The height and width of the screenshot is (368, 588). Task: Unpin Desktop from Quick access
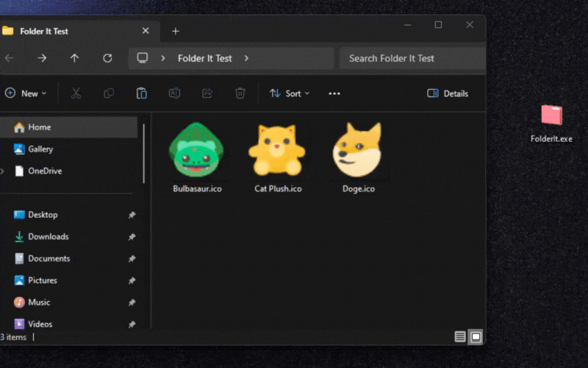coord(132,215)
